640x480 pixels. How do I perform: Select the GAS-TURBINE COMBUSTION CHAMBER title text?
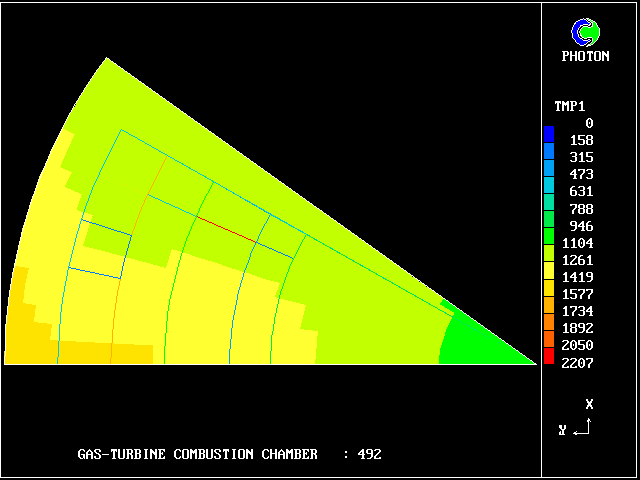197,454
